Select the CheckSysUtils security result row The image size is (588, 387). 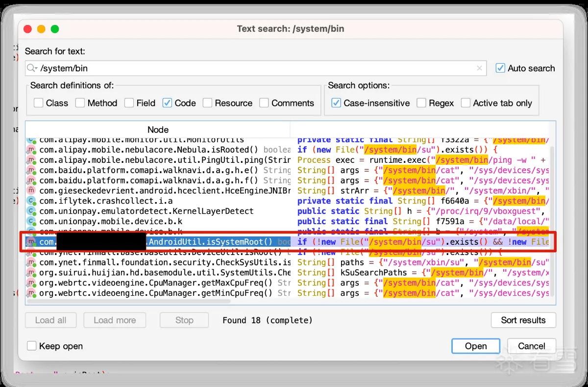tap(288, 262)
